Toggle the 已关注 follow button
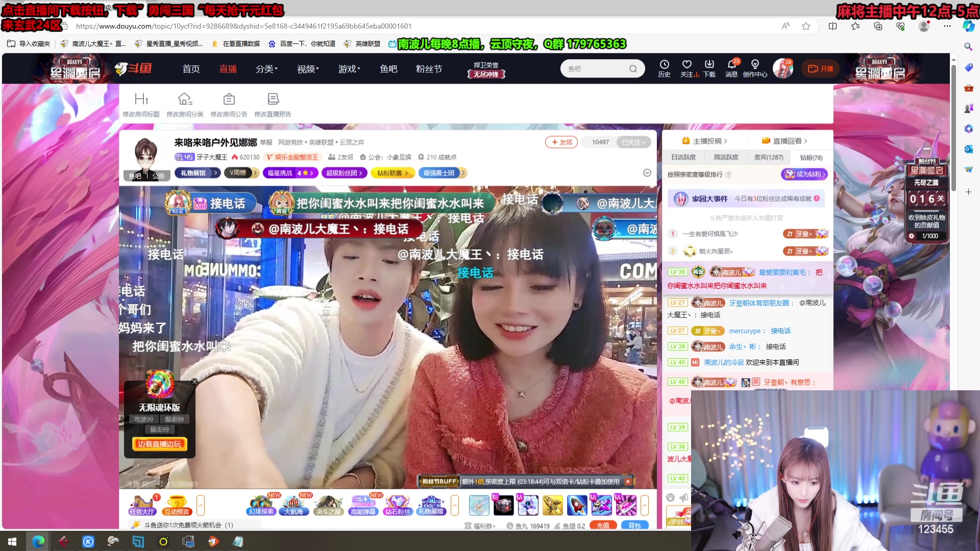The image size is (980, 551). coord(633,142)
